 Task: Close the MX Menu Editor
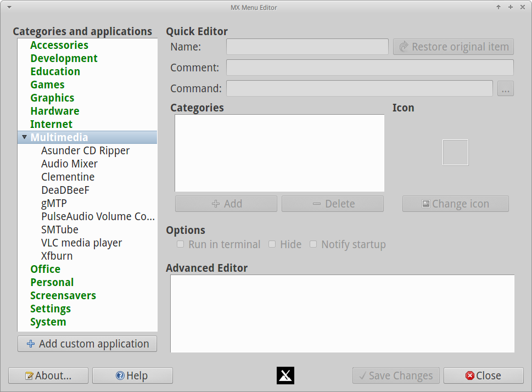(x=484, y=376)
